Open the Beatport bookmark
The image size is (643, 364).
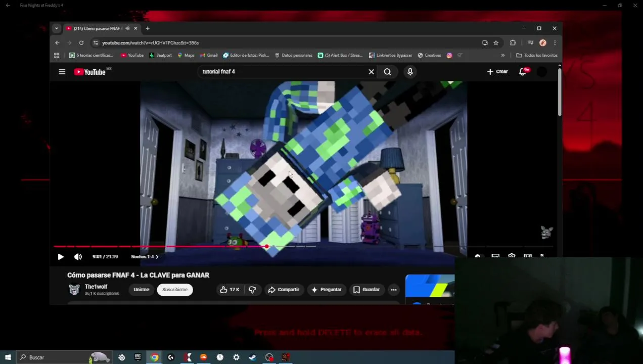(160, 55)
